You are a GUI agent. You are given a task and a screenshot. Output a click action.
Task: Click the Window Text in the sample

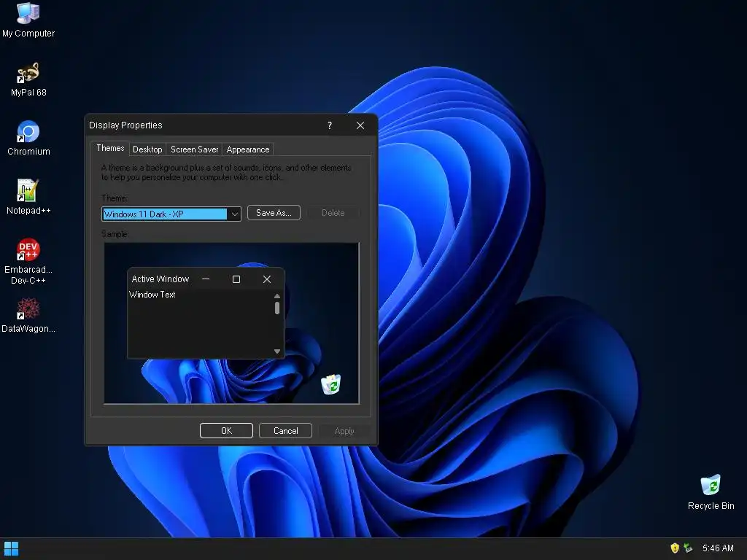[x=152, y=295]
